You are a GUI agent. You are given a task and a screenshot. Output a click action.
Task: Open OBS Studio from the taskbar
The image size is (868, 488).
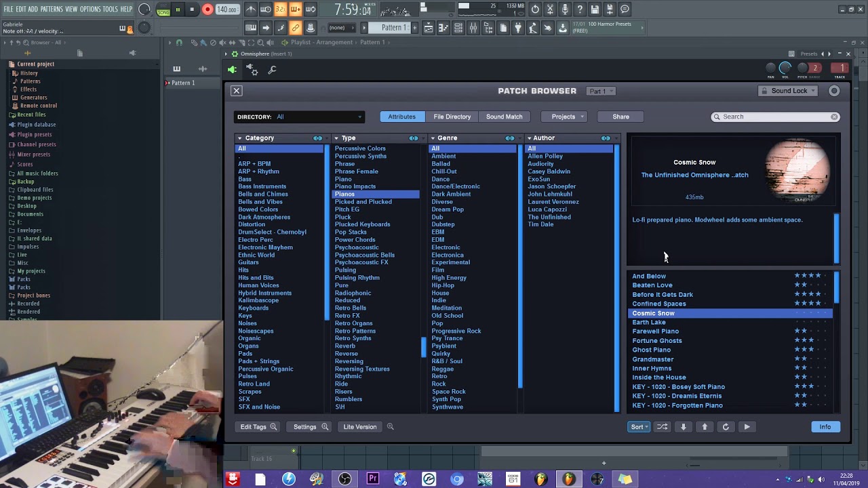tap(344, 479)
